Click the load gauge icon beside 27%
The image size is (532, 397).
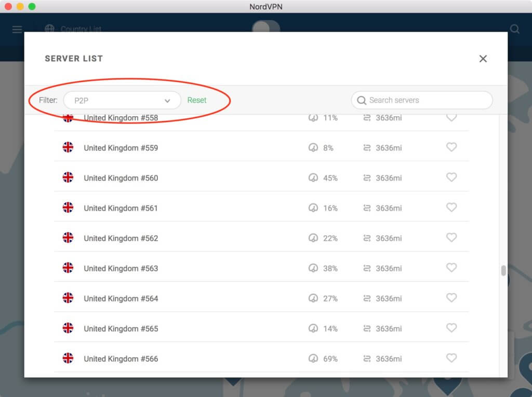pos(313,298)
